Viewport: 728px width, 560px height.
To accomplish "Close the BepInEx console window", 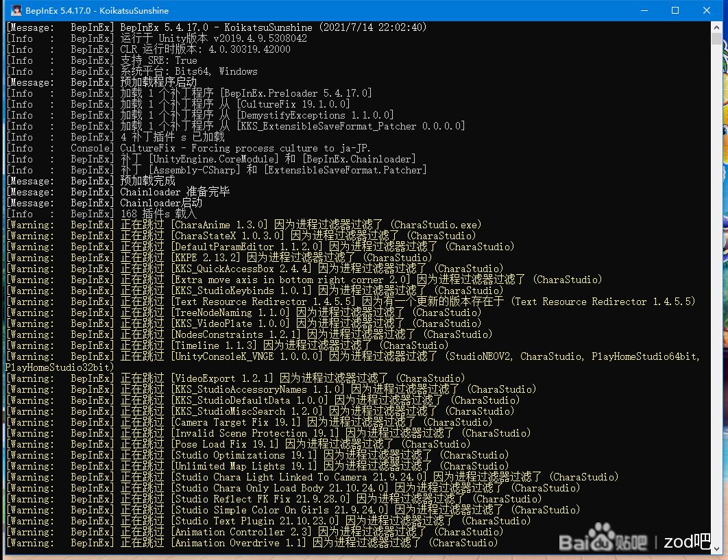I will point(707,10).
